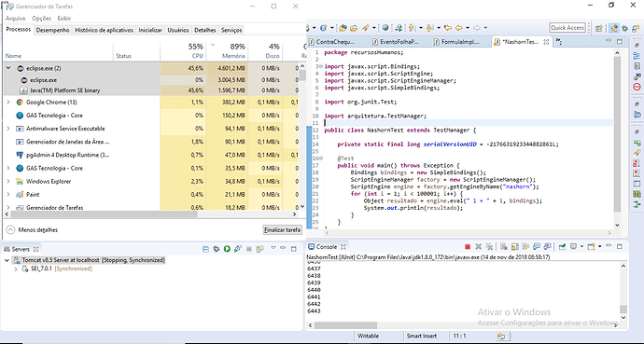Collapse the Tomcat v8.5 Server tree node
The height and width of the screenshot is (344, 644).
coord(7,260)
